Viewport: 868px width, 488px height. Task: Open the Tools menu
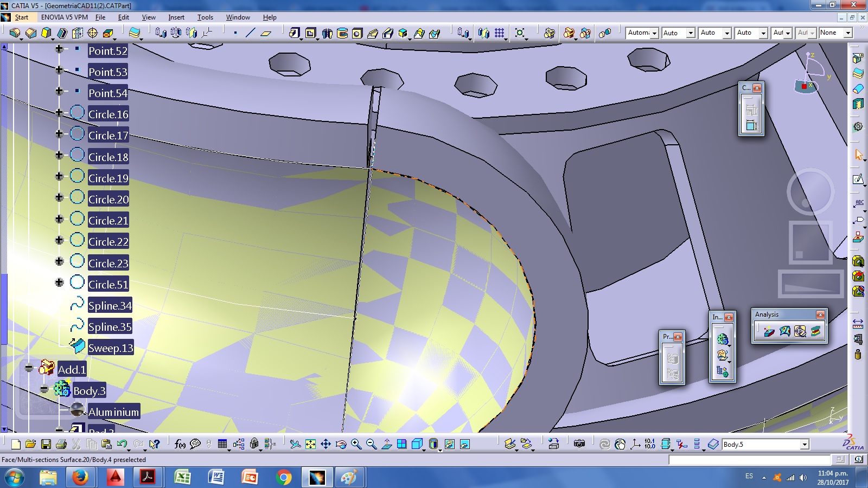point(205,17)
